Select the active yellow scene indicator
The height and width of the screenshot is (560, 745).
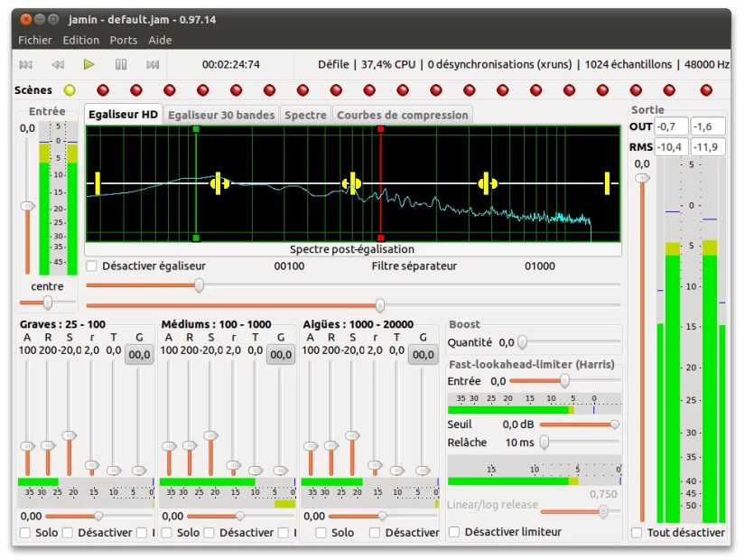click(x=70, y=90)
